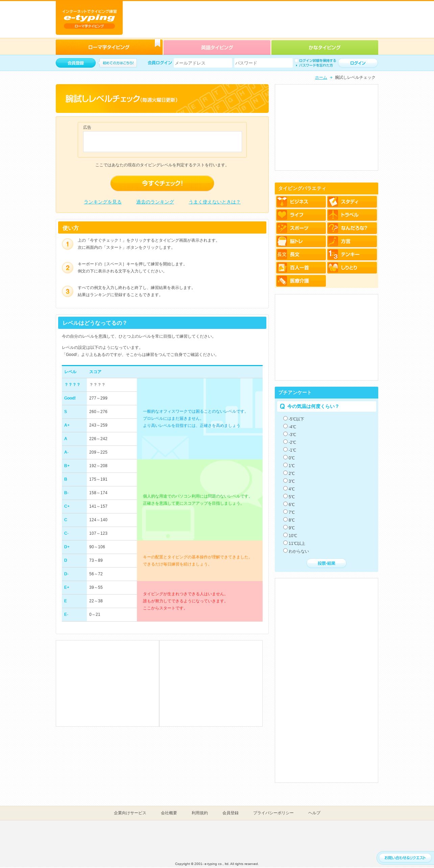Select the トラベル airplane icon category
This screenshot has width=434, height=868.
coord(352,215)
